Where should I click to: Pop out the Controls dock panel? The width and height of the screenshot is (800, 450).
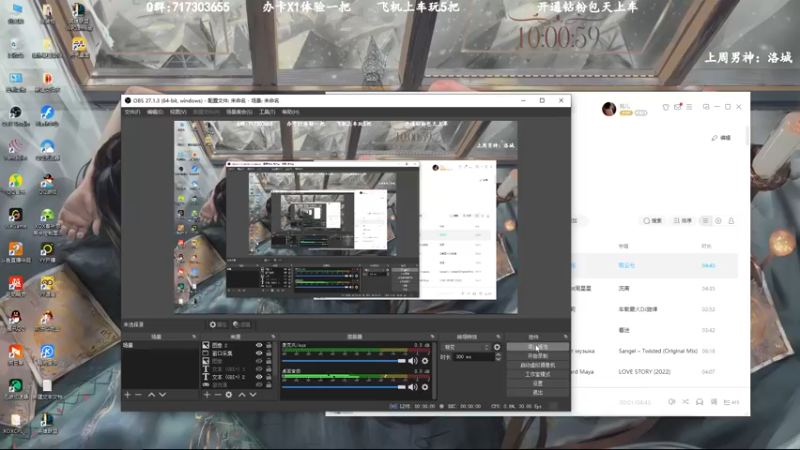565,337
